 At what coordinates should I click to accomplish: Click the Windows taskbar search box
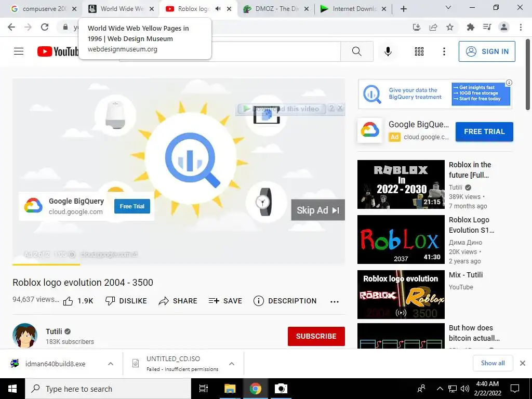coord(108,389)
